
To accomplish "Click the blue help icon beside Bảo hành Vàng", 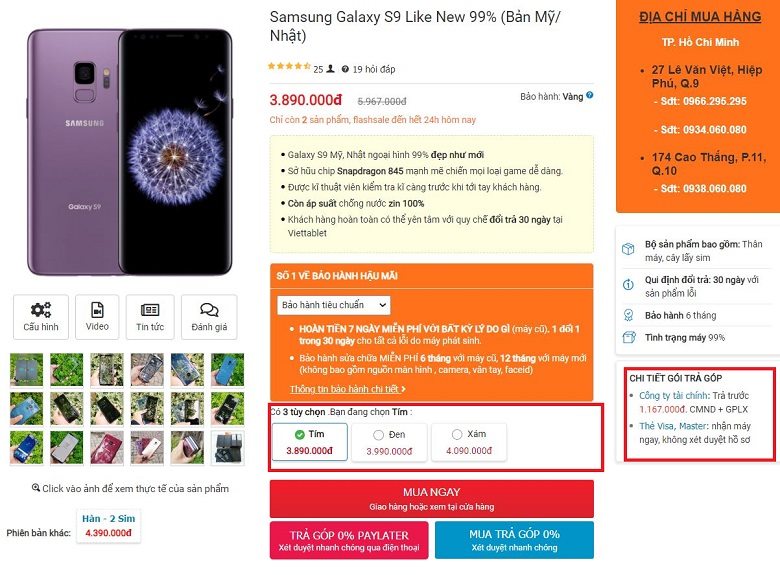I will 589,95.
